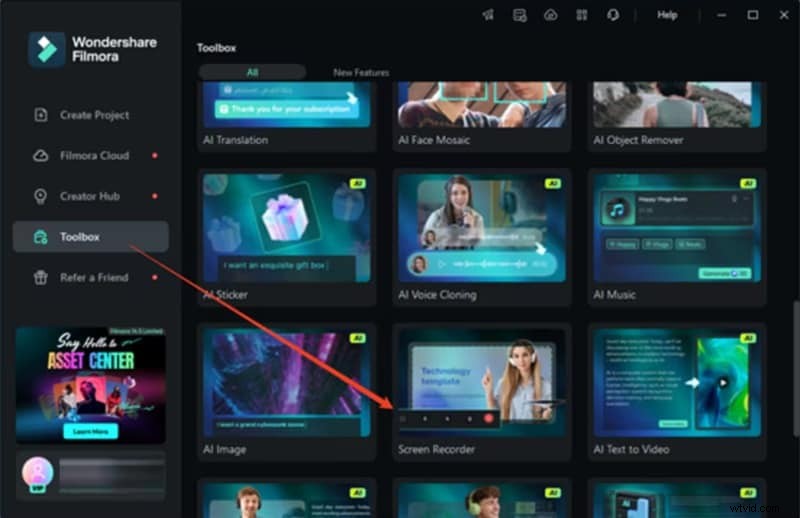Open Filmora Cloud from the sidebar
Screen dimensions: 800x518
93,156
